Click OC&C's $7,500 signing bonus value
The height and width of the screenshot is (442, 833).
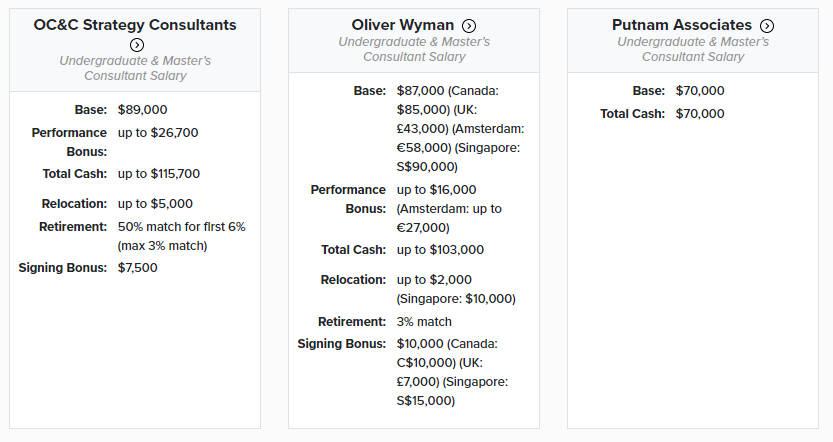[x=138, y=268]
